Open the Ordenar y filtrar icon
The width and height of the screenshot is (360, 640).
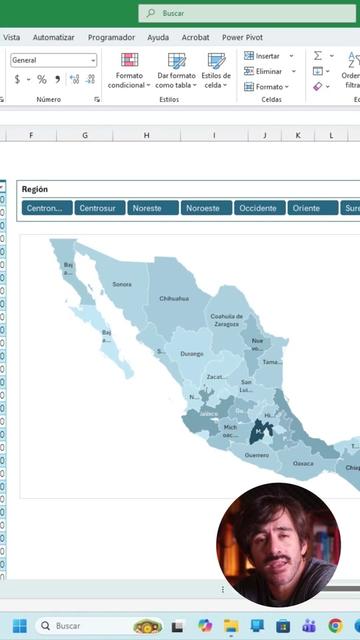coord(352,70)
